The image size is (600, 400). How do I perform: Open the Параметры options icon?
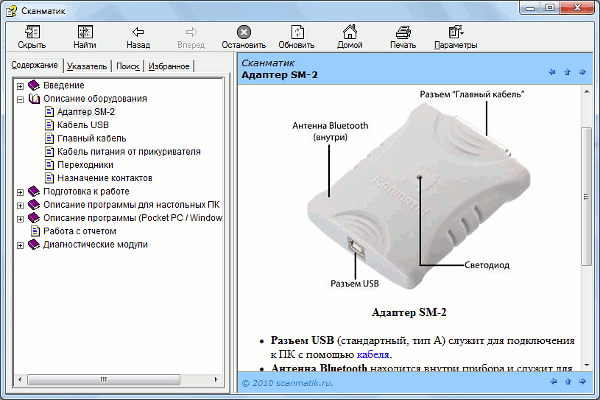pyautogui.click(x=455, y=32)
